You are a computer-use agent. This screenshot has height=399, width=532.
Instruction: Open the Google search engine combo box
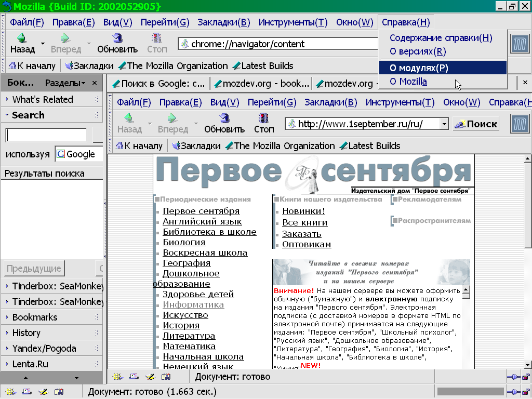[79, 154]
